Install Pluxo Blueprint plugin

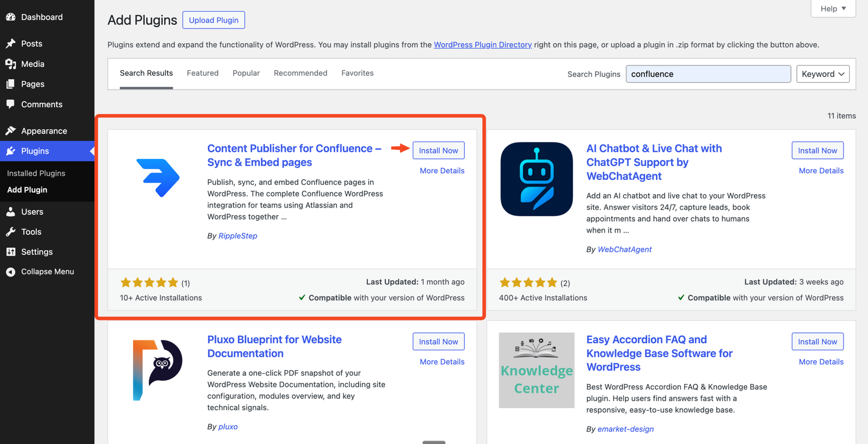438,342
